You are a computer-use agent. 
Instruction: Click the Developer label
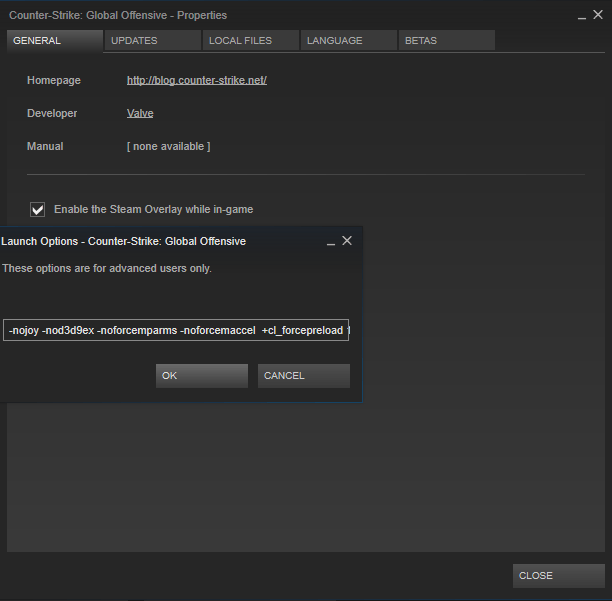[x=52, y=114]
